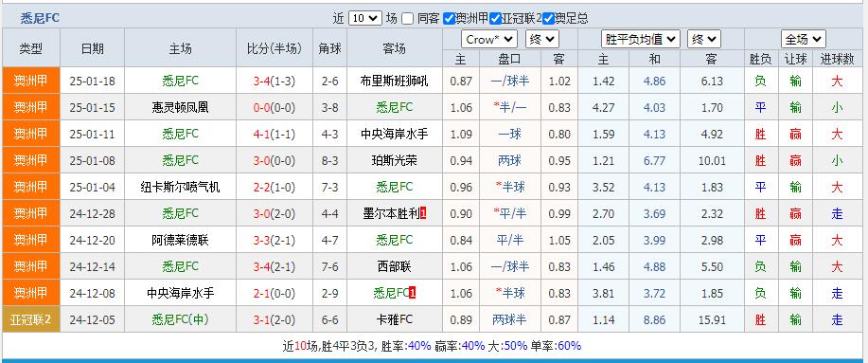Click the 日期 column header
Screen dimensions: 868x363
(92, 48)
